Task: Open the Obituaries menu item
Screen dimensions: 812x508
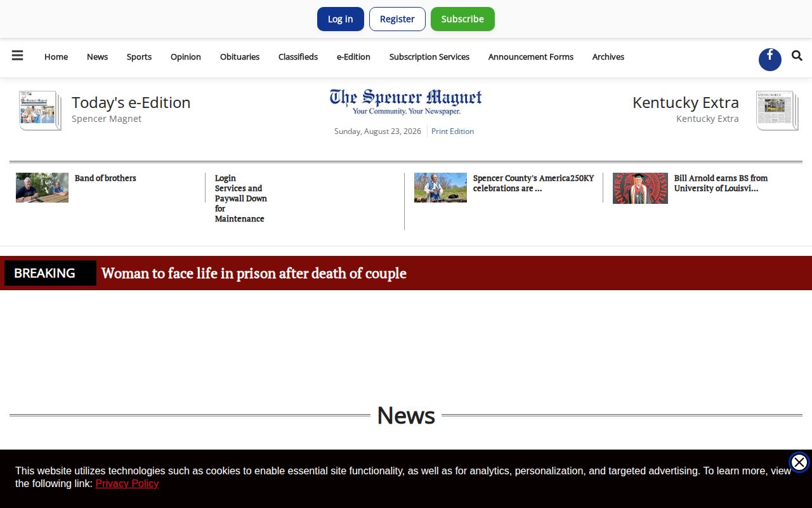Action: [x=240, y=57]
